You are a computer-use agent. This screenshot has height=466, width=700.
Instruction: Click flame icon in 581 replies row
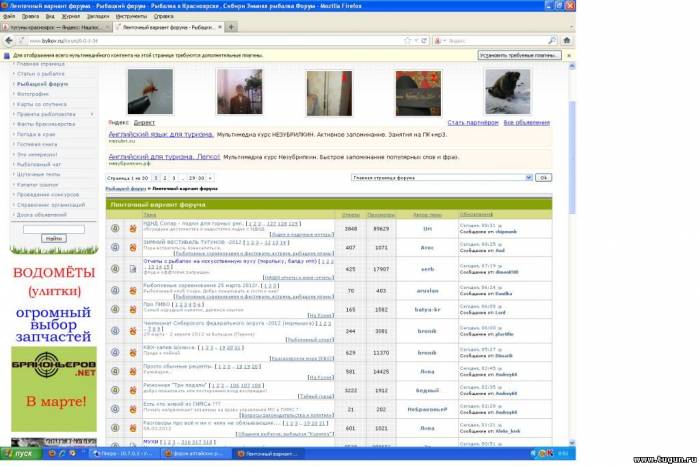[133, 371]
